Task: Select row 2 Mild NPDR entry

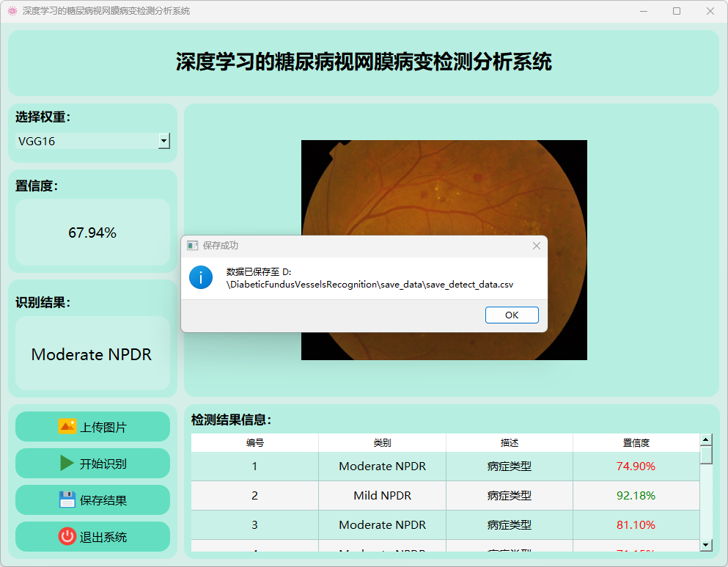Action: pyautogui.click(x=382, y=496)
